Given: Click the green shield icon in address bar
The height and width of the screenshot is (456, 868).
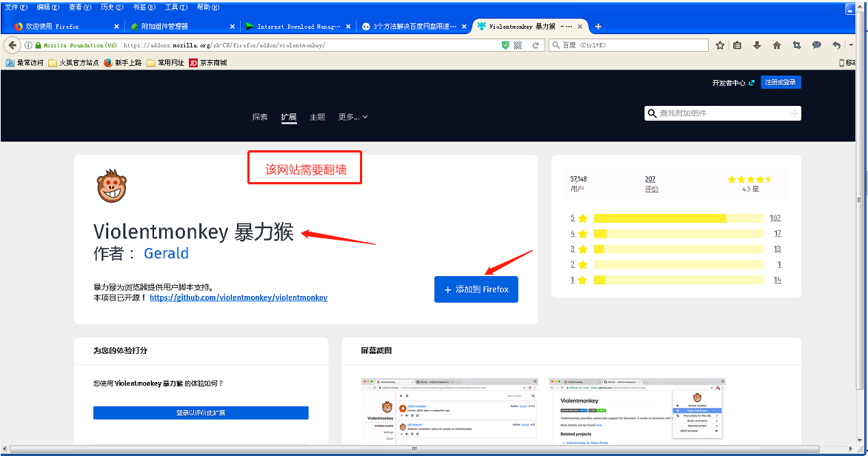Looking at the screenshot, I should tap(505, 45).
